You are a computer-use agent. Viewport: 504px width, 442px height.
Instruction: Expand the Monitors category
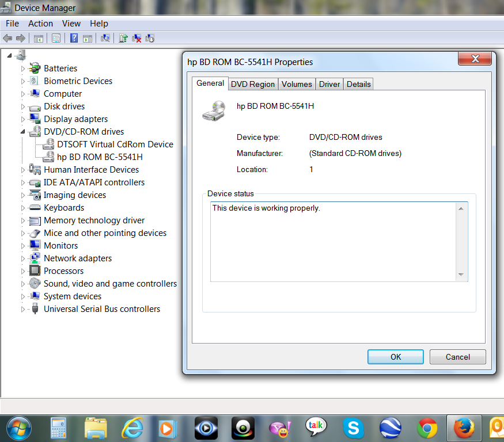(23, 246)
